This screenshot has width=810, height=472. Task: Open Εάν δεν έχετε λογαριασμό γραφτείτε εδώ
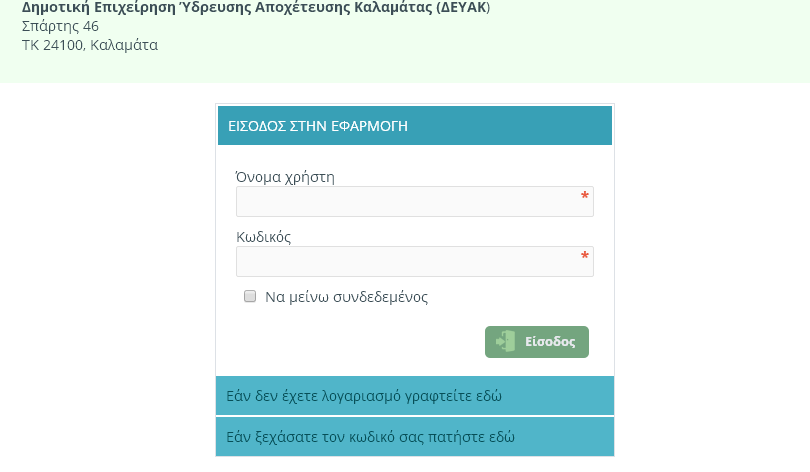point(415,396)
